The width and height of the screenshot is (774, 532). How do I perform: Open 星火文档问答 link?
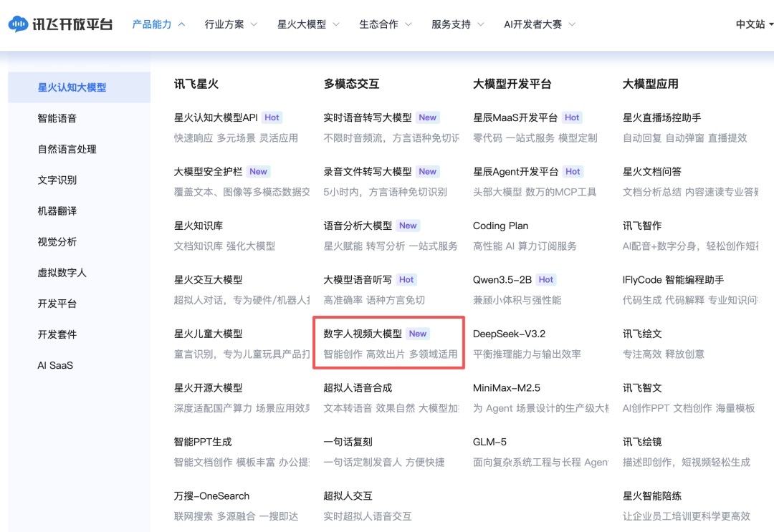651,172
